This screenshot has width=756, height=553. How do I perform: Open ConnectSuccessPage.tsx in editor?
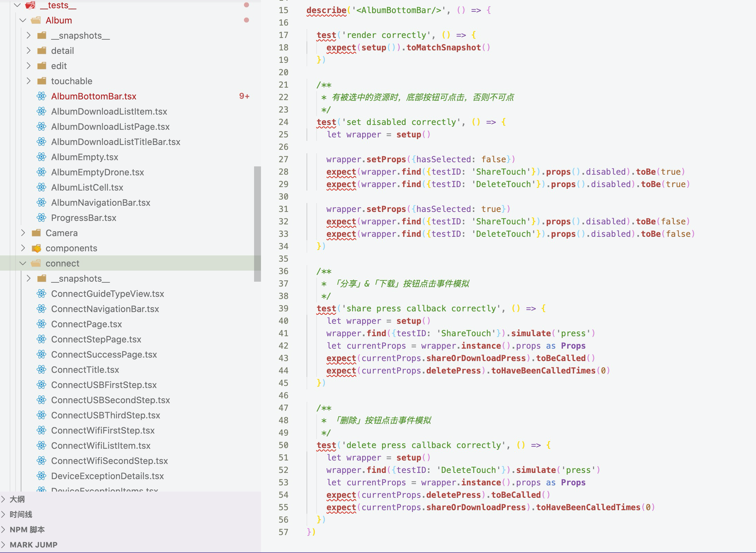point(104,355)
